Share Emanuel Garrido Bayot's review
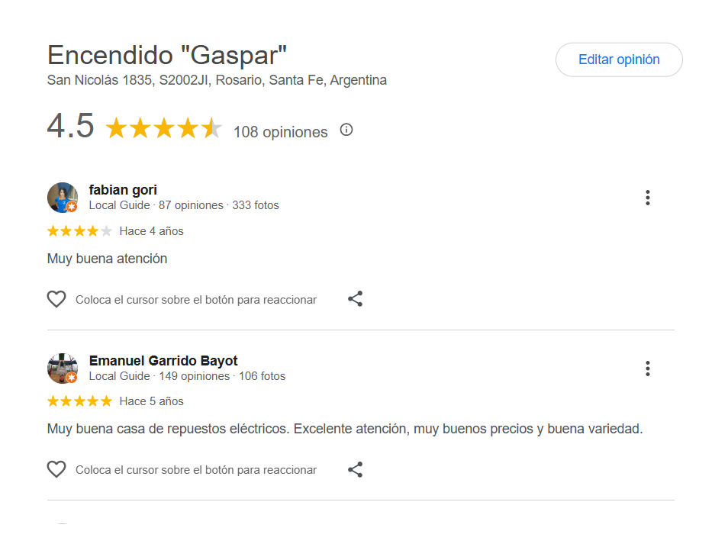Screen dimensions: 728x560 355,470
